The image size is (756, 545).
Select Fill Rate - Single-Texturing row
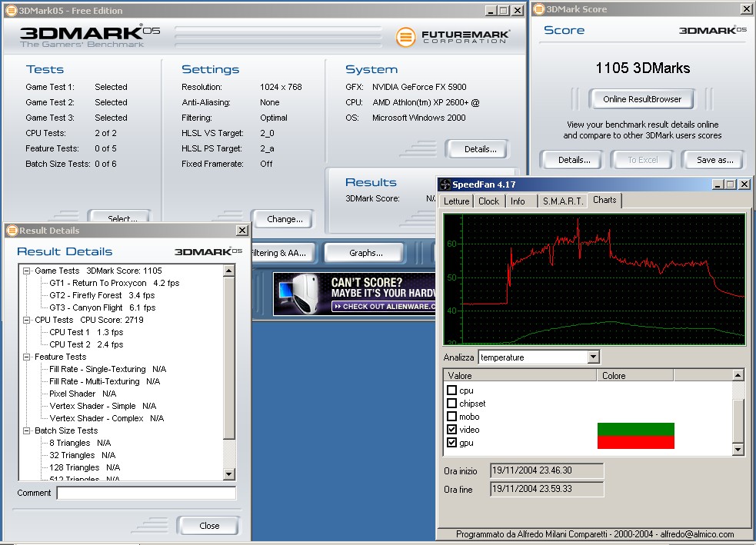[108, 369]
